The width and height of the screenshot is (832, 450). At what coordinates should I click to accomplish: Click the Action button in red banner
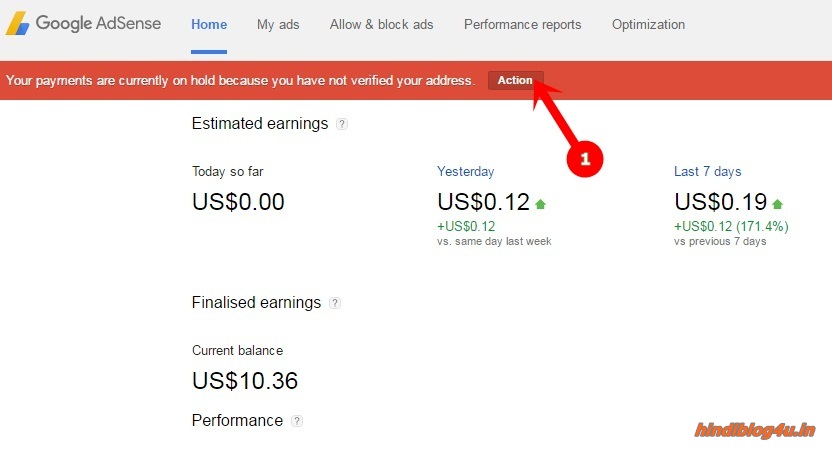pyautogui.click(x=515, y=80)
